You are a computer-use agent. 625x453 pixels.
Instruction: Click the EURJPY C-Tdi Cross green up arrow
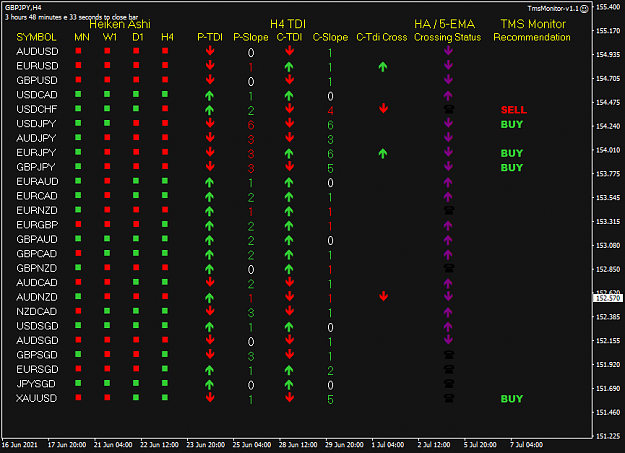coord(383,153)
